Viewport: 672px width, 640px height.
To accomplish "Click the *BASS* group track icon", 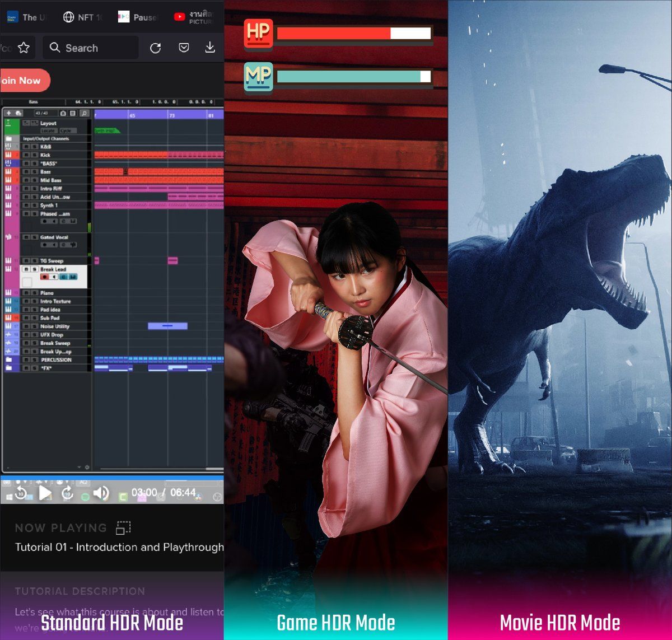I will pos(8,163).
